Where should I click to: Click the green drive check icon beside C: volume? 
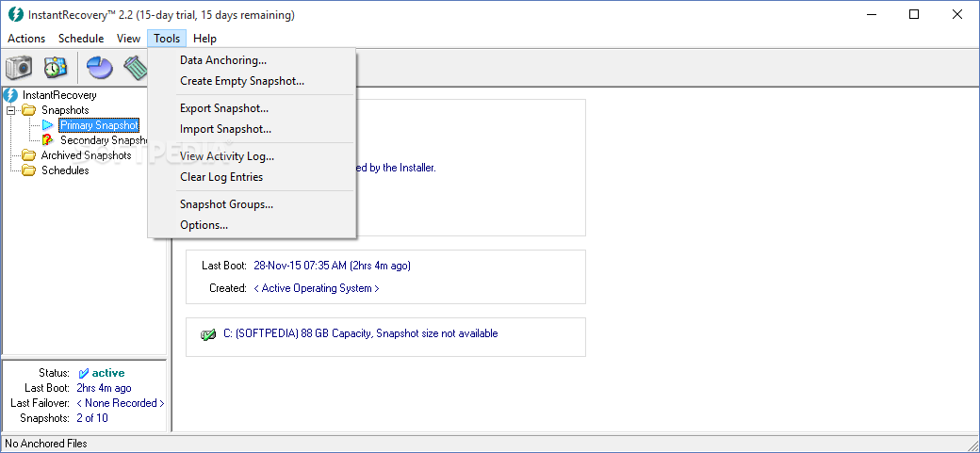207,335
